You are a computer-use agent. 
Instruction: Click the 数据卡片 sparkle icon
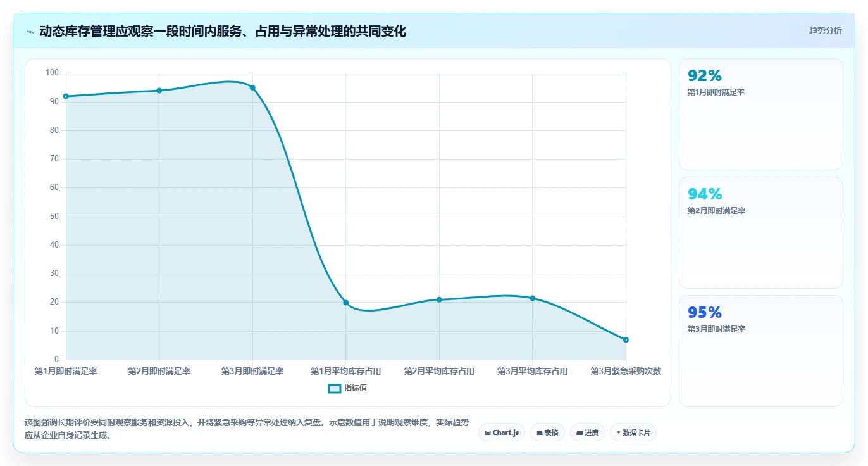(618, 432)
